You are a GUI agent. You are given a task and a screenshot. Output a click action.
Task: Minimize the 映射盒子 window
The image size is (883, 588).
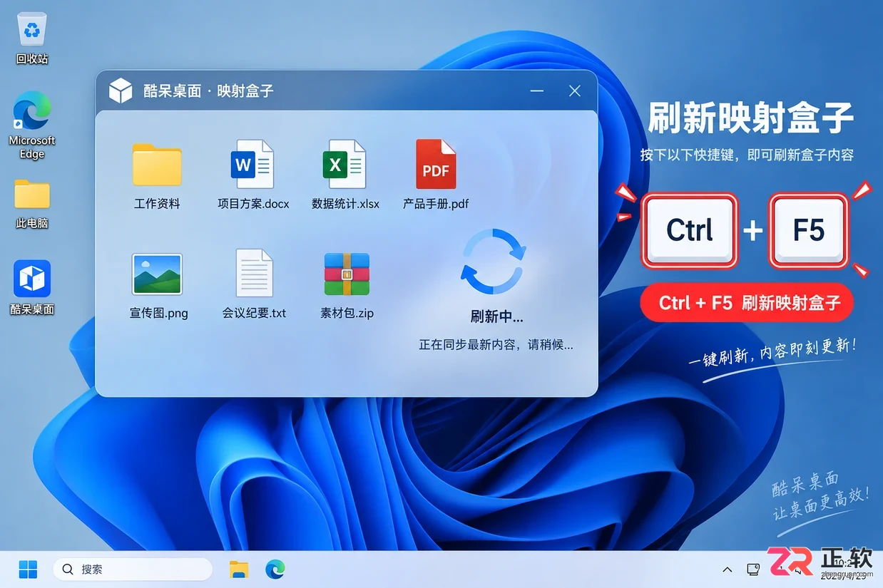tap(537, 91)
